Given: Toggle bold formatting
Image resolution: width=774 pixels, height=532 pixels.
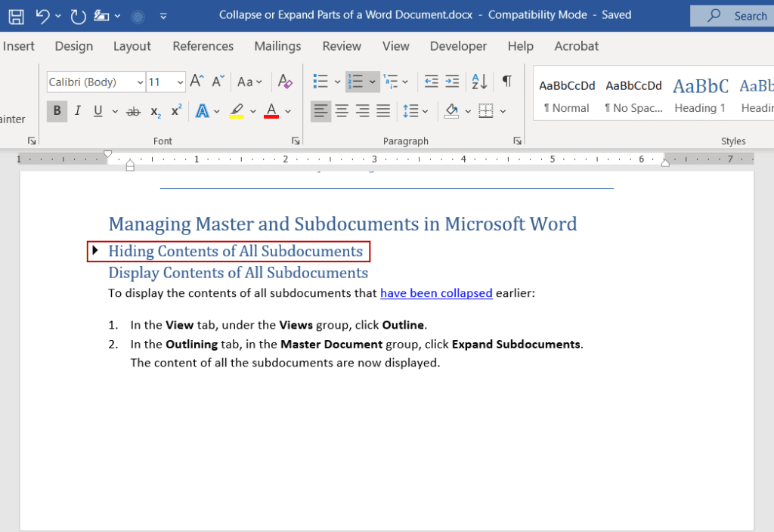Looking at the screenshot, I should [57, 111].
